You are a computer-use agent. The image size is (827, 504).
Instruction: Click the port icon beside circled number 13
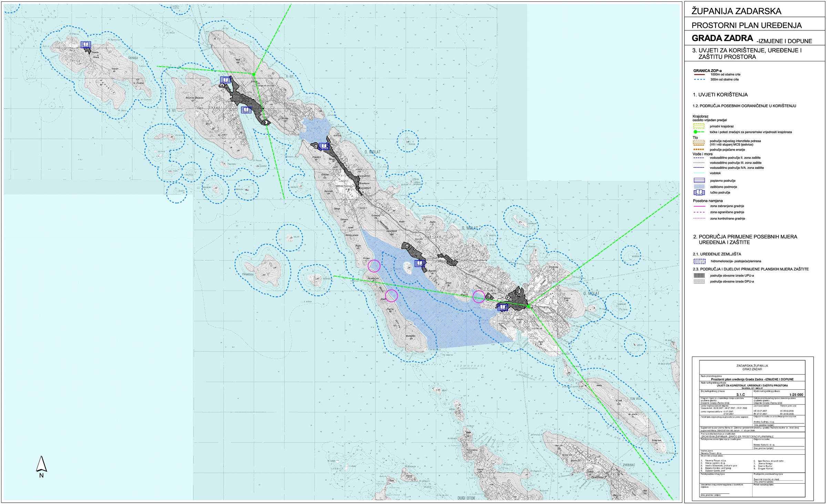click(x=324, y=146)
